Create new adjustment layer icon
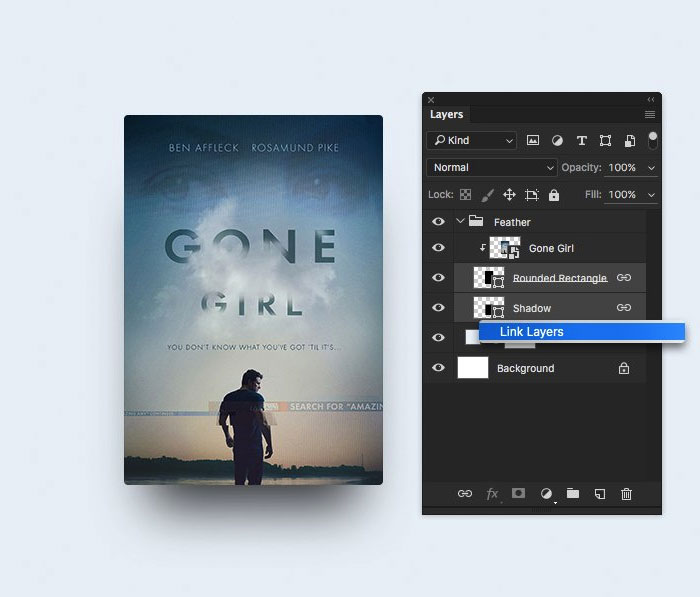The height and width of the screenshot is (597, 700). click(x=546, y=493)
